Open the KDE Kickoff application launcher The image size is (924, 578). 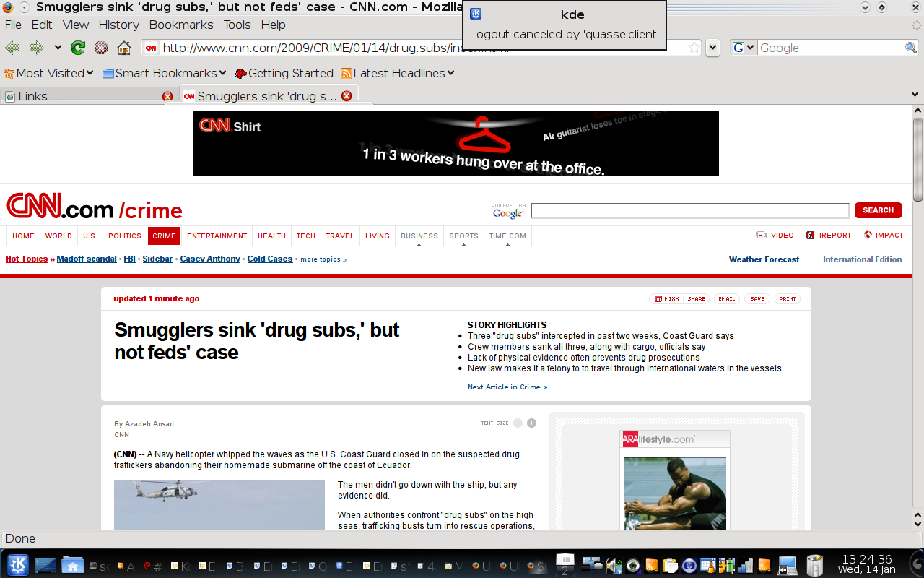[17, 565]
